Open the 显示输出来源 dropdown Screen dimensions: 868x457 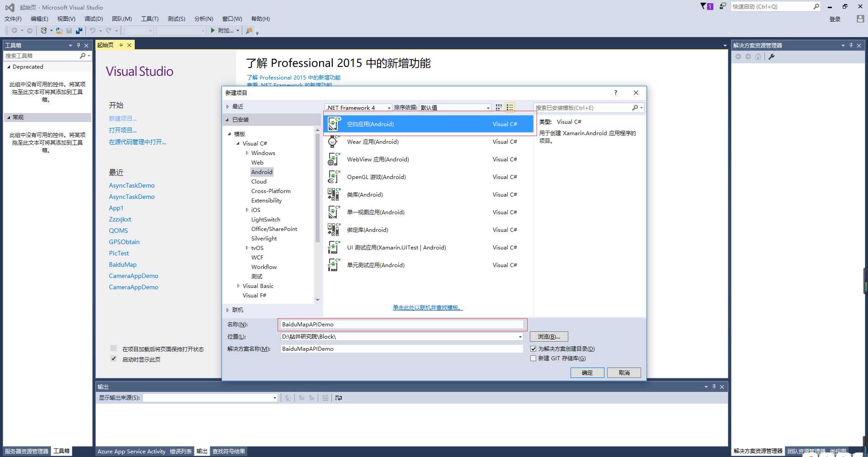[x=274, y=398]
